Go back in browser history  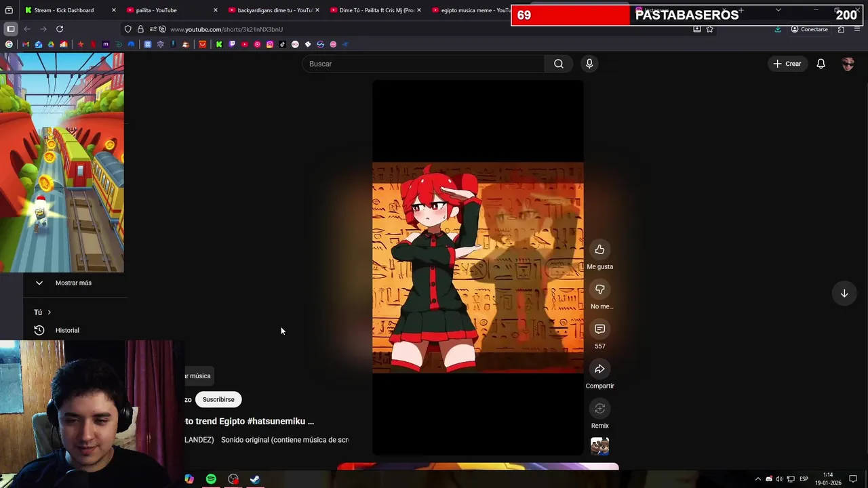click(27, 29)
